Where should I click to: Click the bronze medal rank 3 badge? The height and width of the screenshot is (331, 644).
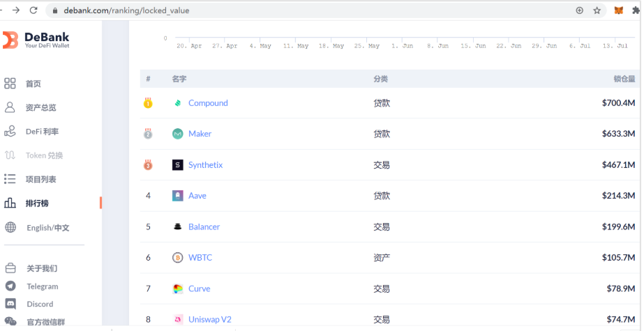[x=148, y=165]
